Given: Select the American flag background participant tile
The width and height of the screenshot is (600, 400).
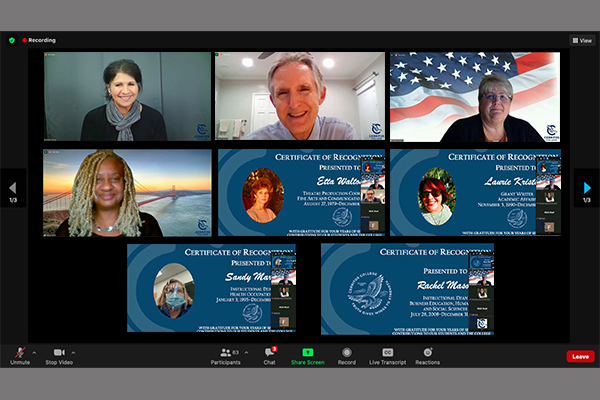Looking at the screenshot, I should 473,96.
